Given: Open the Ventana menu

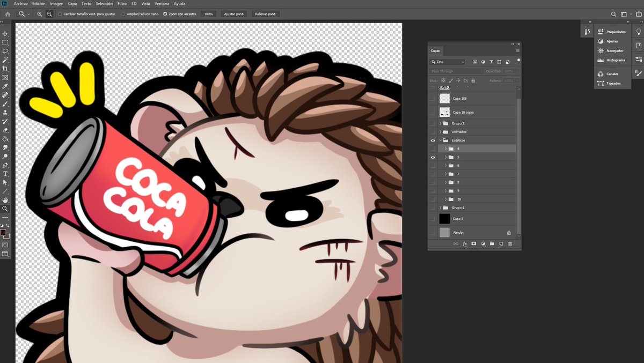Looking at the screenshot, I should 162,3.
